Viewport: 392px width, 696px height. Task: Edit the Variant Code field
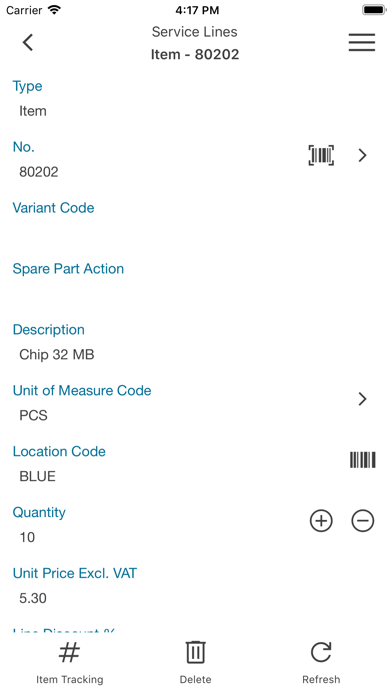pos(196,222)
